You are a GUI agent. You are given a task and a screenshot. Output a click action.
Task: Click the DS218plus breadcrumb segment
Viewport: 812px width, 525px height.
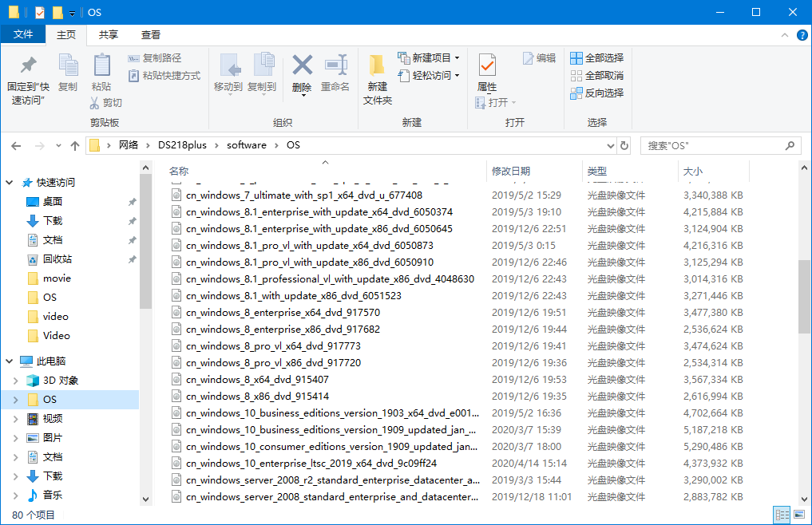coord(182,145)
